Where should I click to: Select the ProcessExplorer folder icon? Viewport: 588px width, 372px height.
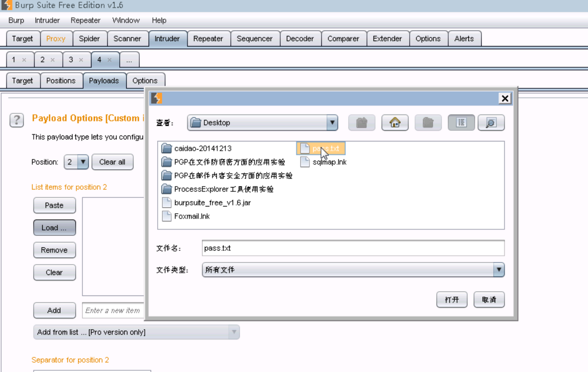[x=166, y=189]
